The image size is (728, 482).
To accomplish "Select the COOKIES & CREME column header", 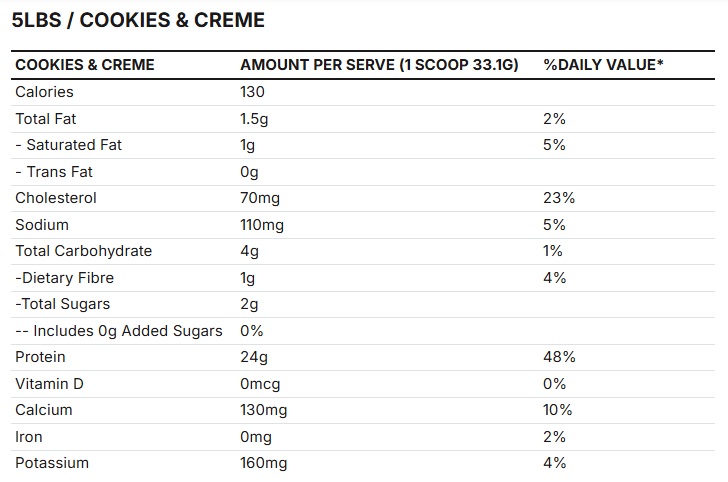I will pos(84,65).
